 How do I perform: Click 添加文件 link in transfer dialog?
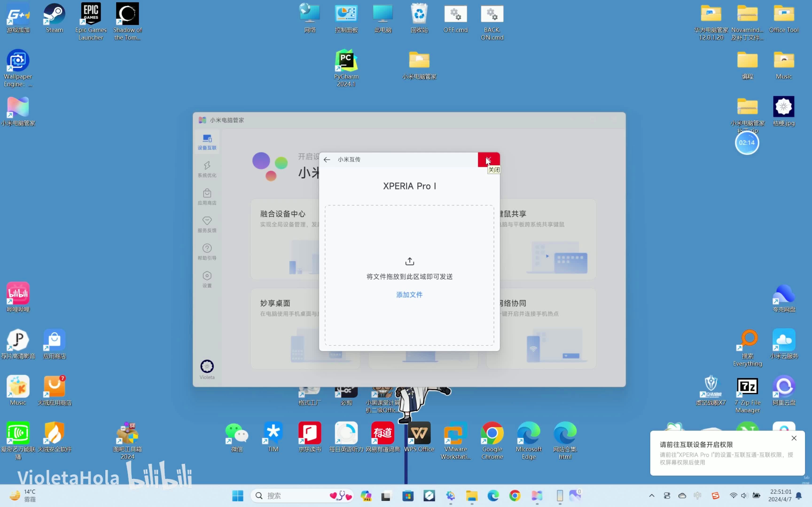pos(409,294)
